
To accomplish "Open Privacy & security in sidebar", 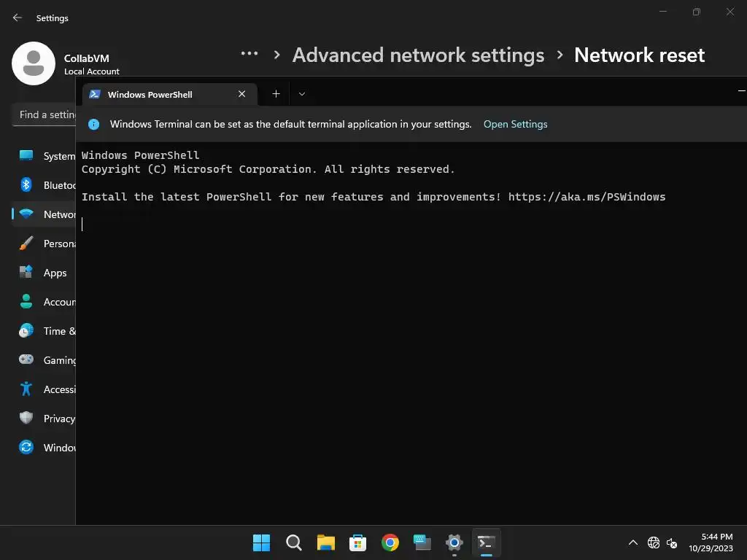I will point(44,419).
